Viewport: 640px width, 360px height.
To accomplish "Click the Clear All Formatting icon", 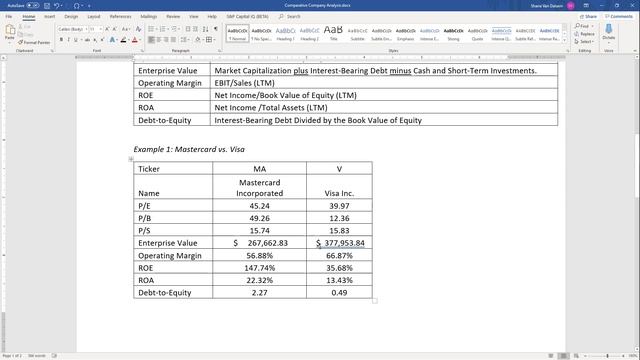I will [138, 29].
